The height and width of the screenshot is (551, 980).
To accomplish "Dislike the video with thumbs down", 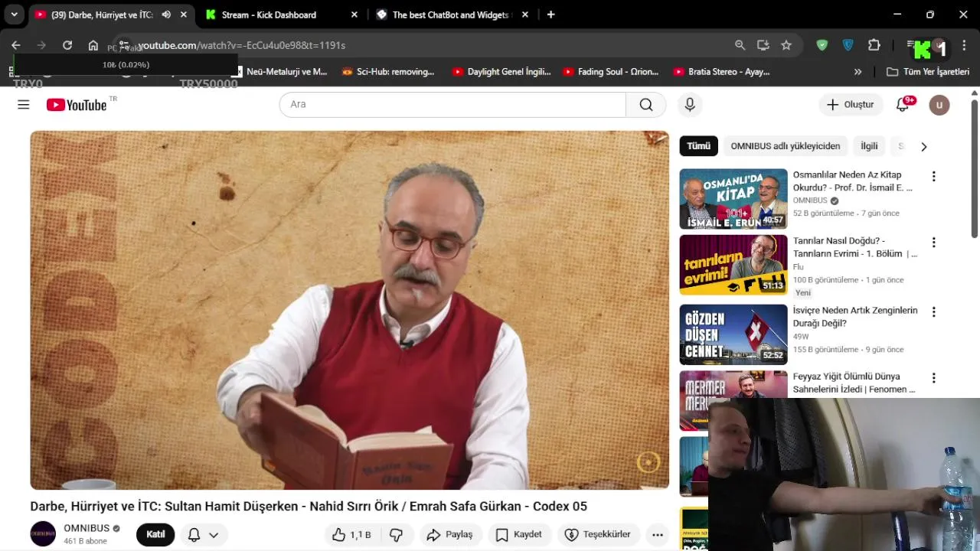I will tap(396, 535).
